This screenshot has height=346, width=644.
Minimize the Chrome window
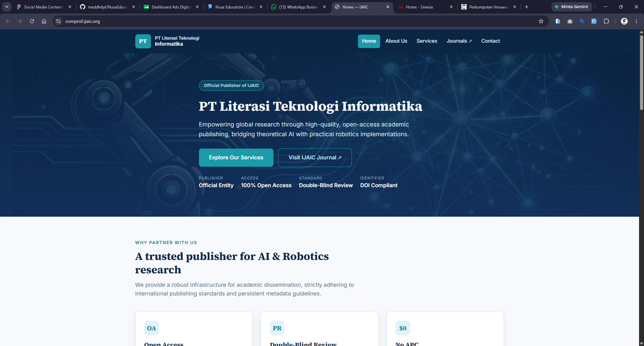pyautogui.click(x=605, y=7)
